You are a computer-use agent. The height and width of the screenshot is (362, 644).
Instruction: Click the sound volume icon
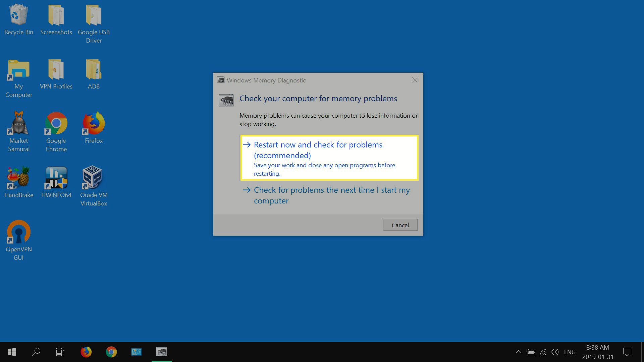coord(555,352)
